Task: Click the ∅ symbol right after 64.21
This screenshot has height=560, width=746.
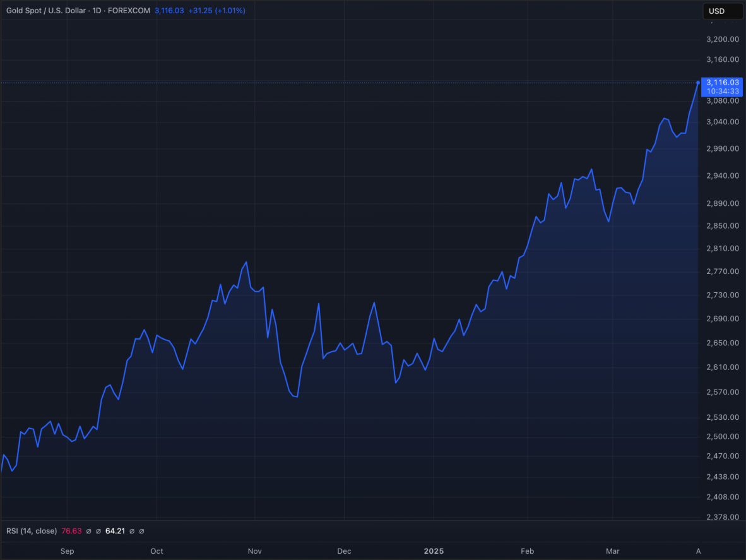Action: pos(132,531)
